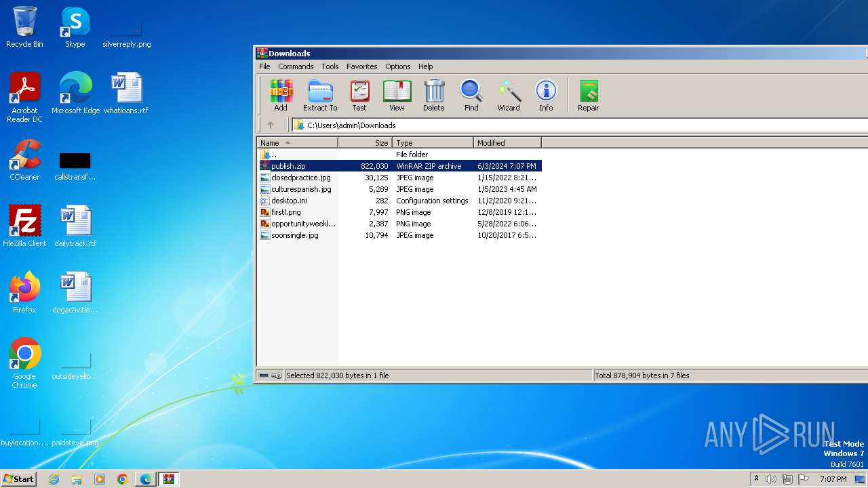
Task: Select firstl.png in the file list
Action: click(399, 212)
